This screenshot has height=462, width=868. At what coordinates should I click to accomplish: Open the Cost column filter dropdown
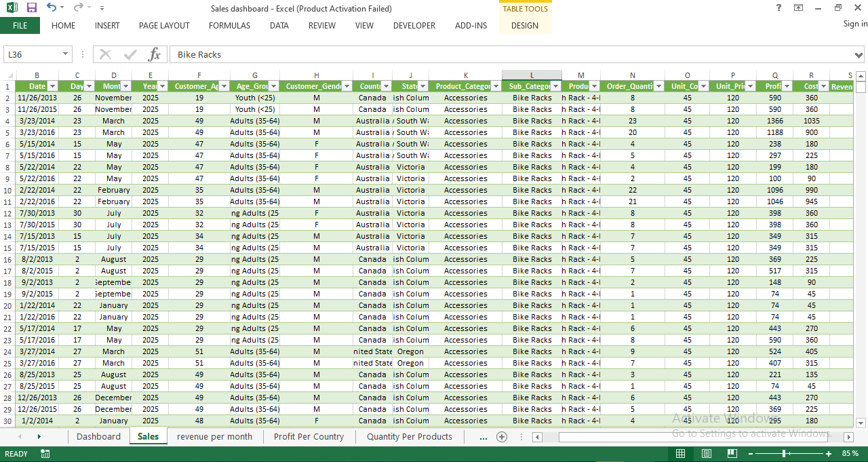[x=823, y=86]
